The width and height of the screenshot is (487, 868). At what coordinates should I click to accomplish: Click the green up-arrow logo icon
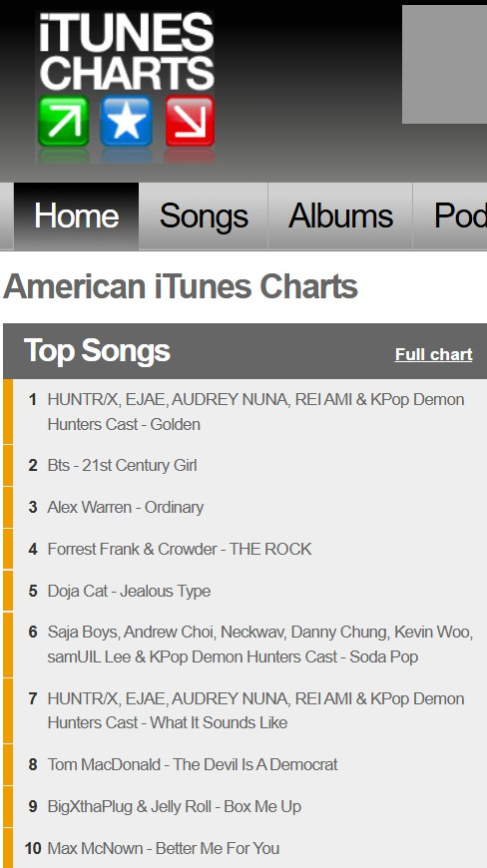coord(63,122)
